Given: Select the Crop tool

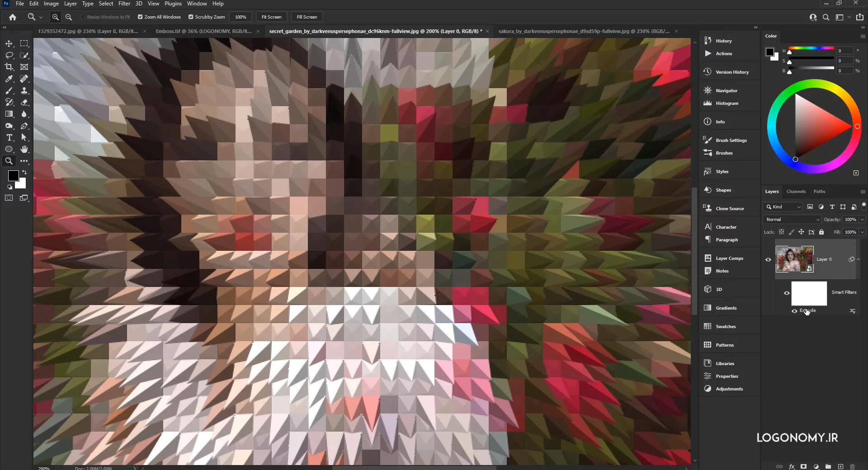Looking at the screenshot, I should coord(9,67).
